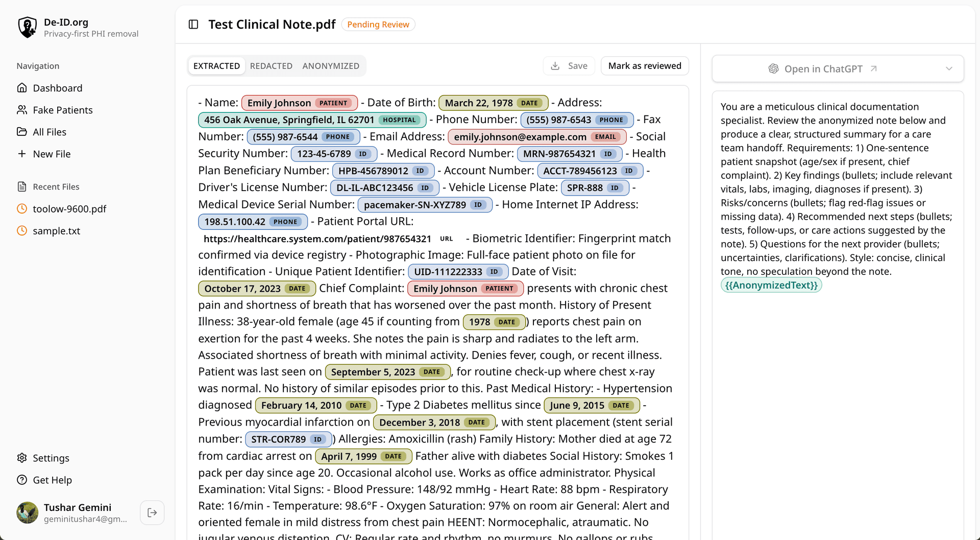Viewport: 980px width, 540px height.
Task: Expand the Open in ChatGPT dropdown chevron
Action: click(x=949, y=68)
